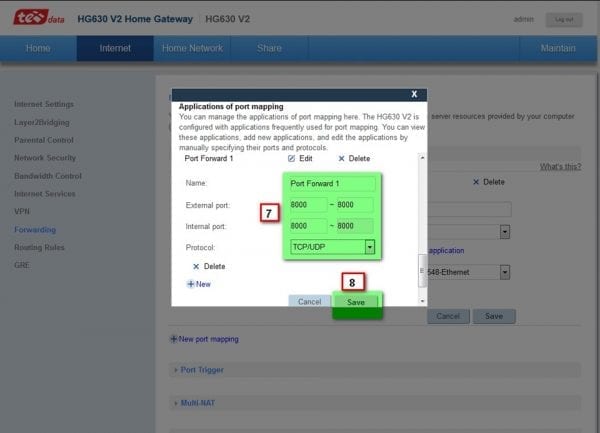
Task: Click the Delete X icon beside Edit
Action: click(341, 159)
